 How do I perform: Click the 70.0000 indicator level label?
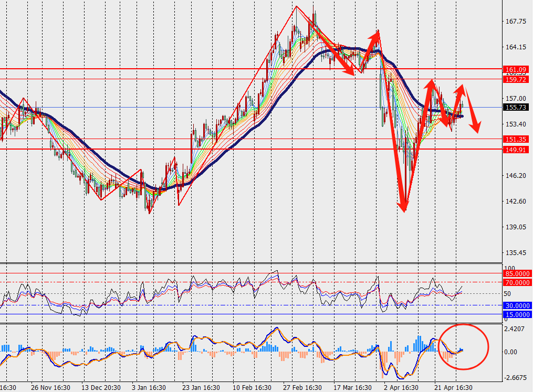pyautogui.click(x=517, y=282)
